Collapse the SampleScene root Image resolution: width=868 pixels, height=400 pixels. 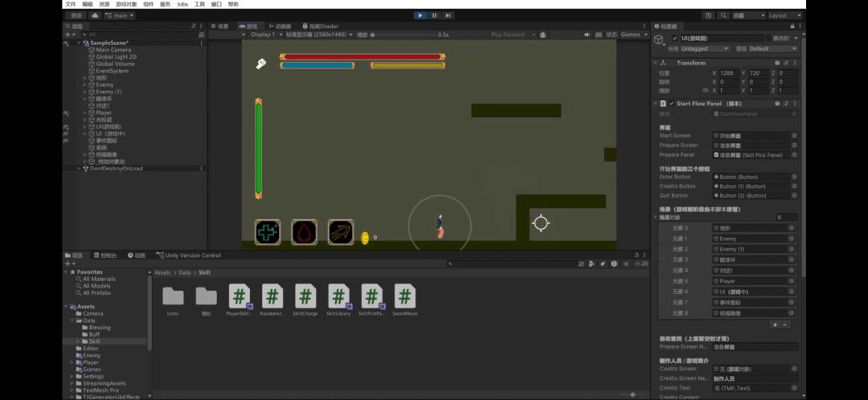click(79, 43)
